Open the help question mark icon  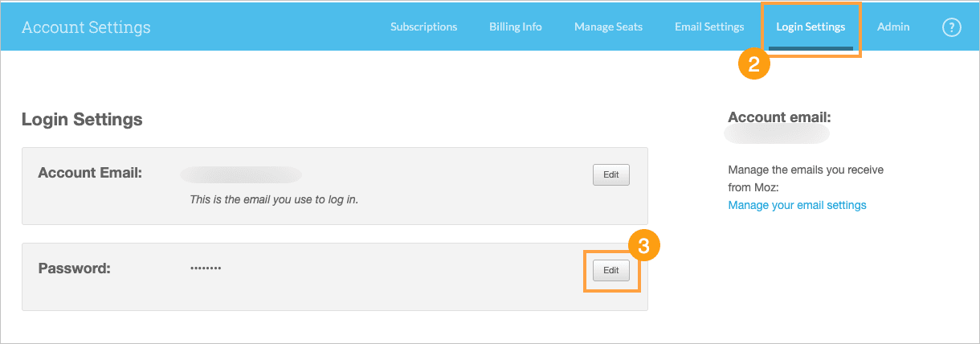[951, 27]
